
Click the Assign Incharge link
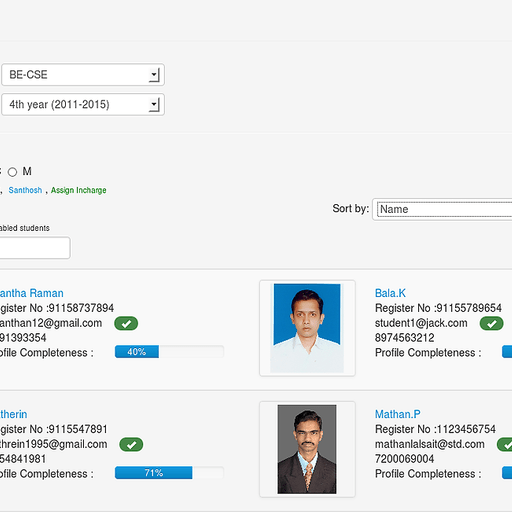(x=79, y=190)
